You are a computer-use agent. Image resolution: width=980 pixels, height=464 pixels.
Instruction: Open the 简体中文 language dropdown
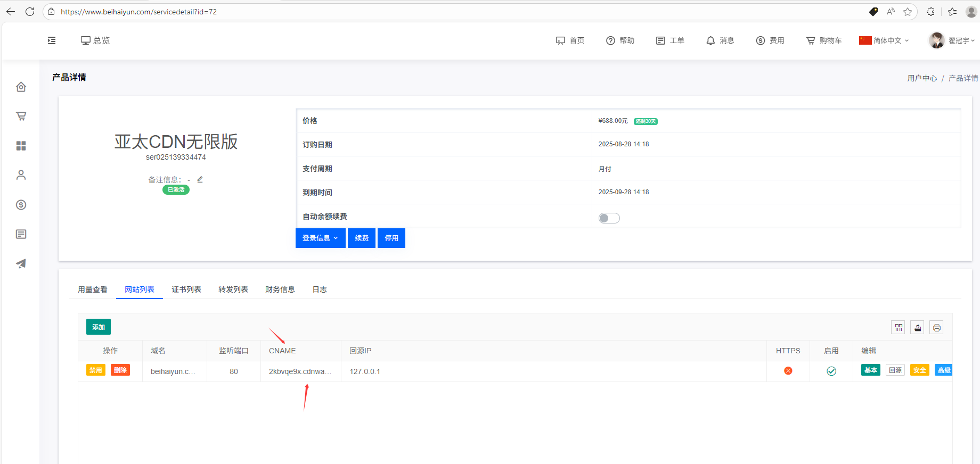(x=884, y=40)
